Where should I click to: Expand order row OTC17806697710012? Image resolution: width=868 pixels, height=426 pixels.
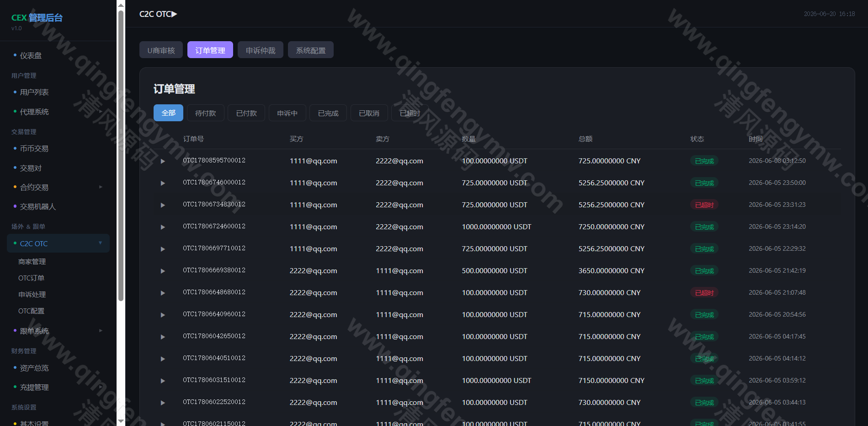coord(163,249)
